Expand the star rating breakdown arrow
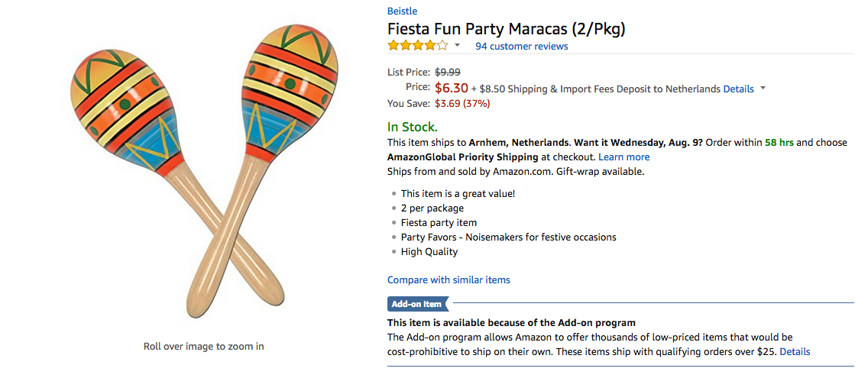This screenshot has height=378, width=868. [x=458, y=46]
